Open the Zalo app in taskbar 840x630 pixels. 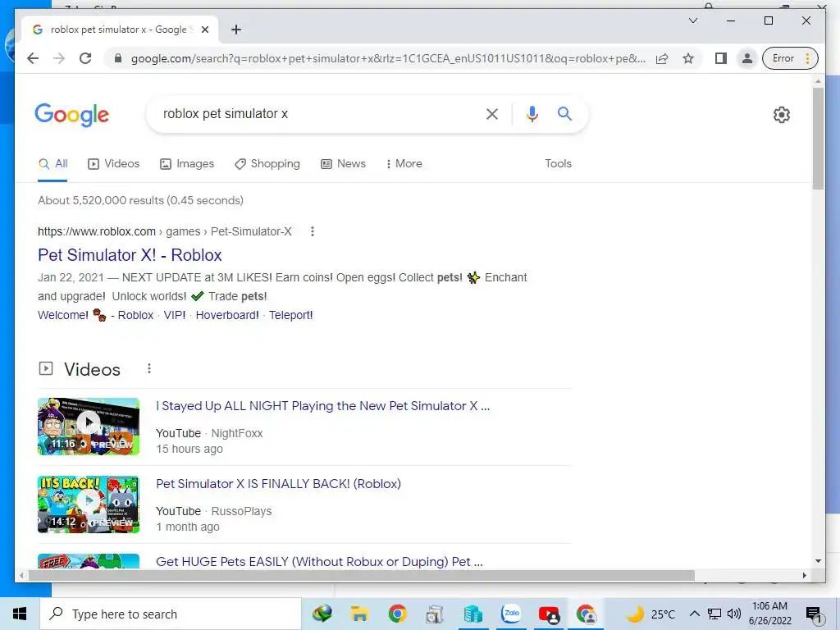tap(510, 614)
